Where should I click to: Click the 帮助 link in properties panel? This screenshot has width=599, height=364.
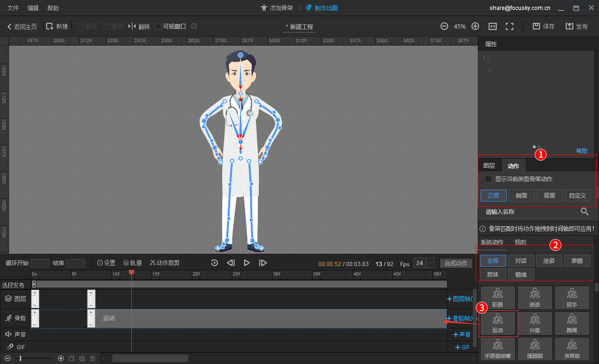pyautogui.click(x=581, y=151)
